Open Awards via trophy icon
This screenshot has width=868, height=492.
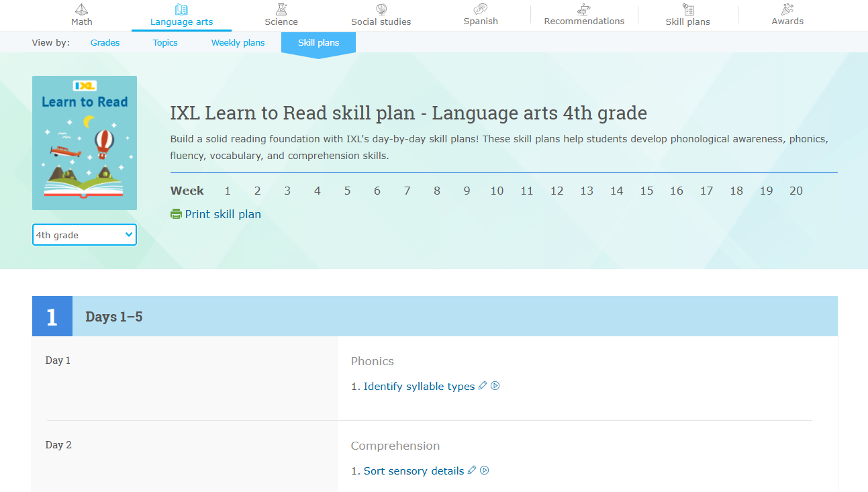click(x=787, y=10)
